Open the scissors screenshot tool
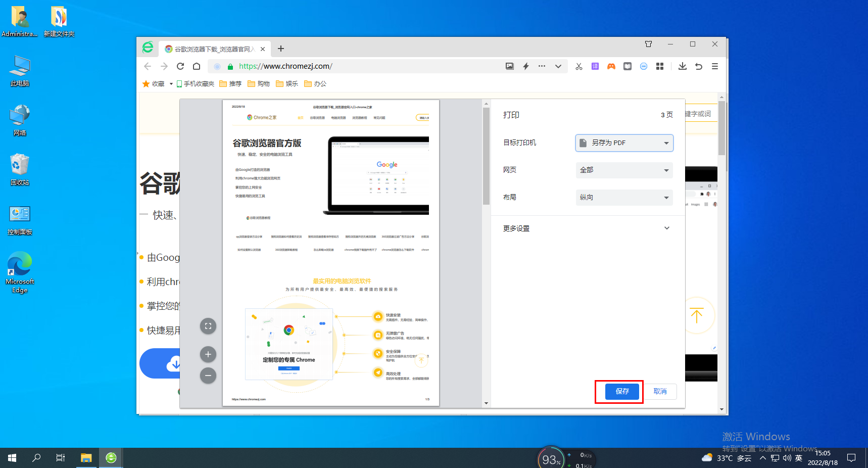The height and width of the screenshot is (468, 868). pos(579,66)
